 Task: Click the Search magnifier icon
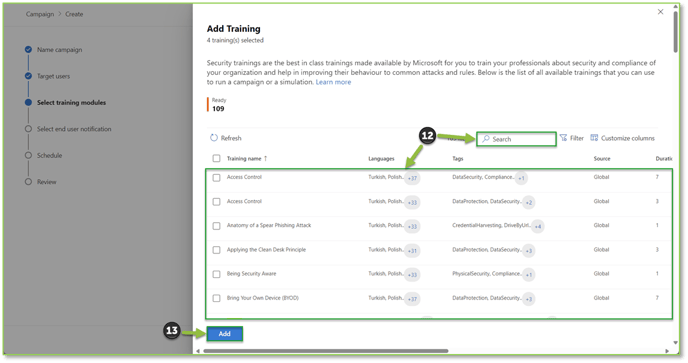[x=486, y=139]
